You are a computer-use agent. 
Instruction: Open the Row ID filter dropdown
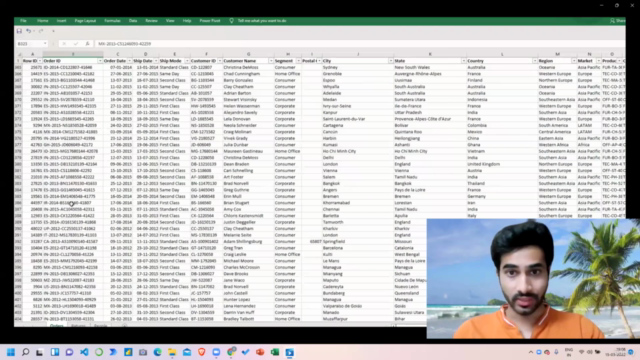pos(40,61)
